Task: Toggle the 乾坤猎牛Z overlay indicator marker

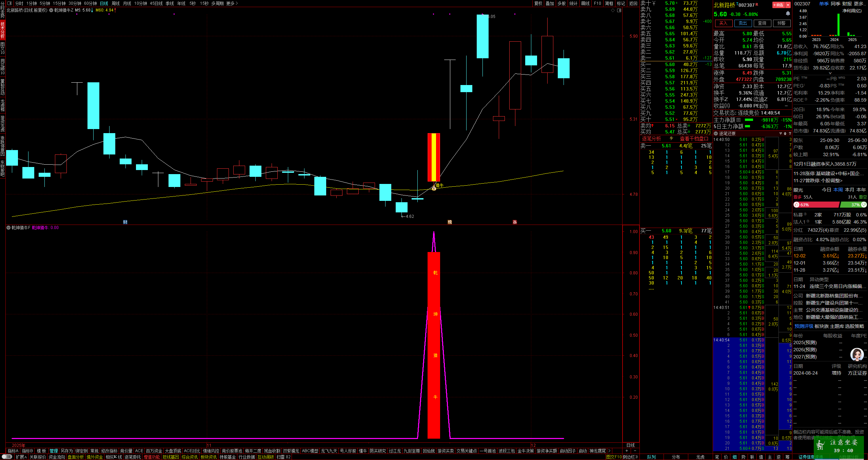Action: [51, 10]
